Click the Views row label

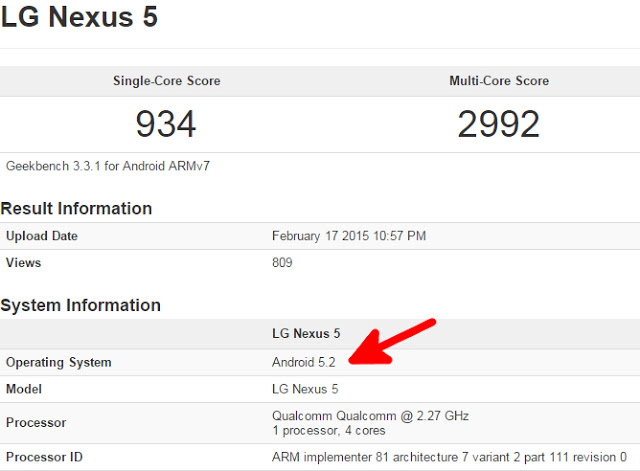[23, 262]
